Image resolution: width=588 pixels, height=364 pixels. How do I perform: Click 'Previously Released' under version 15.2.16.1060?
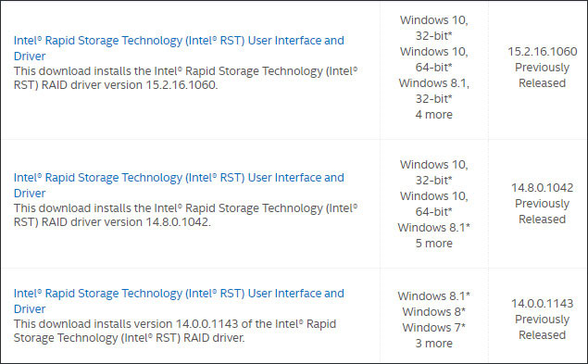pyautogui.click(x=543, y=75)
